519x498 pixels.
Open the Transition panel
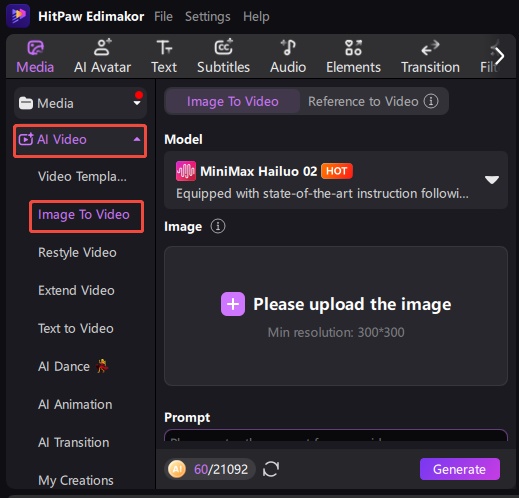coord(430,56)
